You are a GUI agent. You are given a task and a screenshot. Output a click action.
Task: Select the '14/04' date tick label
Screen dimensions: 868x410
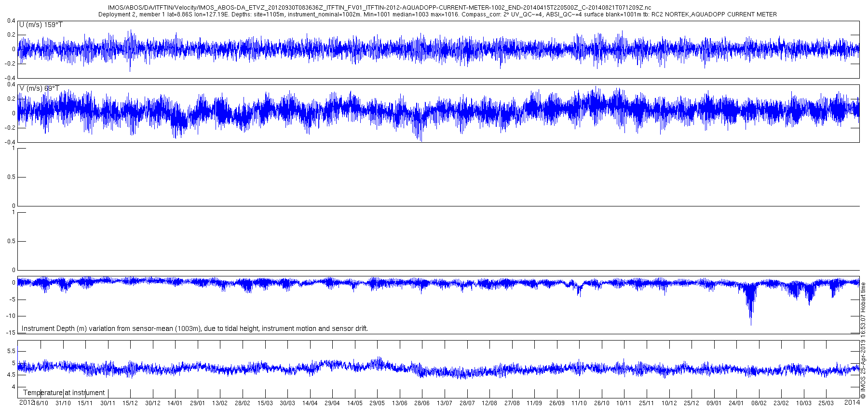[310, 403]
